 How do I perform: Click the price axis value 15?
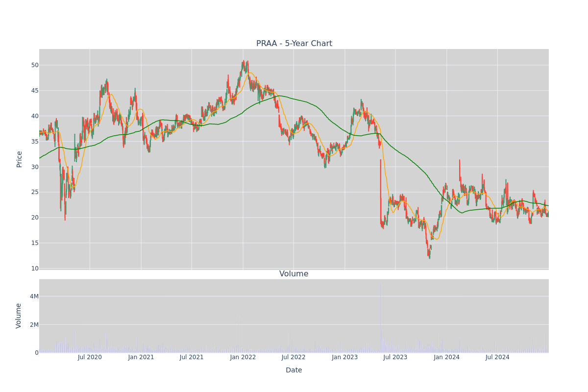35,243
